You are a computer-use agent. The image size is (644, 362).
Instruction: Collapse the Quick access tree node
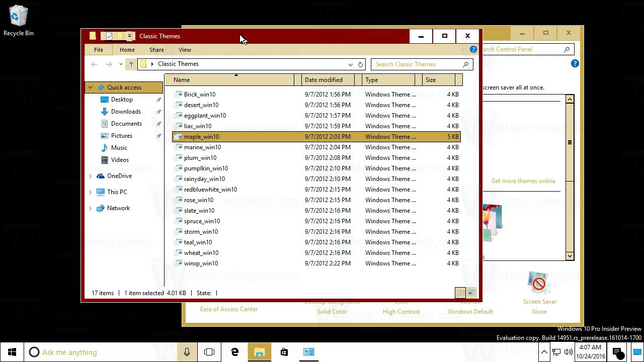point(90,87)
